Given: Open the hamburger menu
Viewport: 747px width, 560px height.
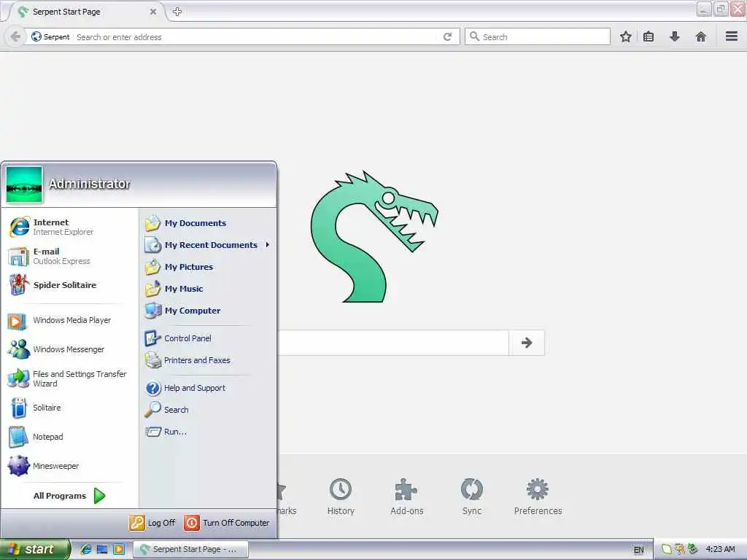Looking at the screenshot, I should (x=731, y=36).
